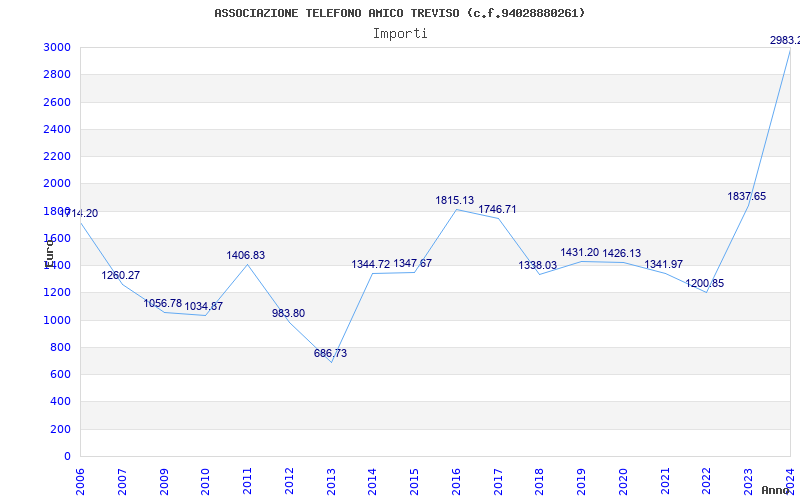800x500 pixels.
Task: Select data label 1260.27
Action: coord(120,276)
